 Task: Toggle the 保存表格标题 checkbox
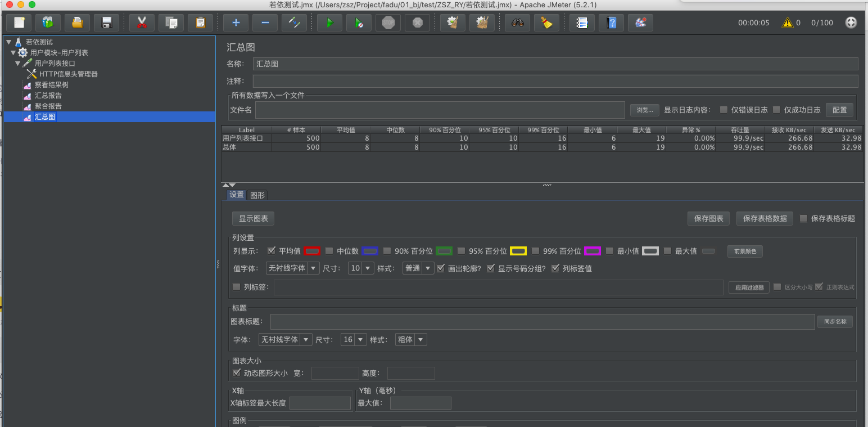click(804, 218)
